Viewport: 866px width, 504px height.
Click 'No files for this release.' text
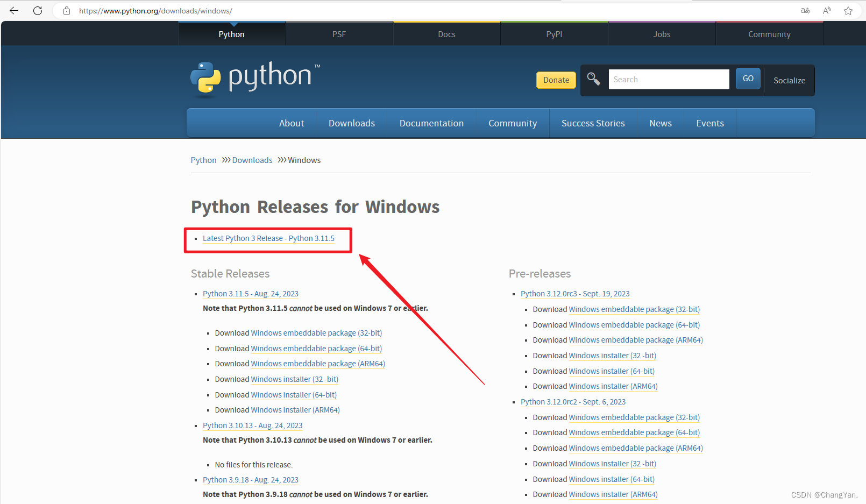tap(254, 465)
